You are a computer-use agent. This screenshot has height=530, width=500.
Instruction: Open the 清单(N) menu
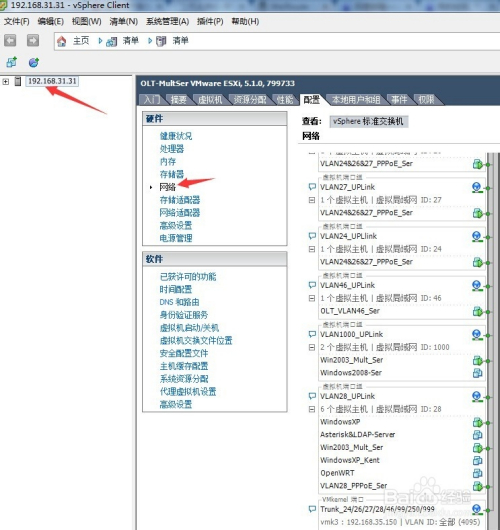coord(123,22)
